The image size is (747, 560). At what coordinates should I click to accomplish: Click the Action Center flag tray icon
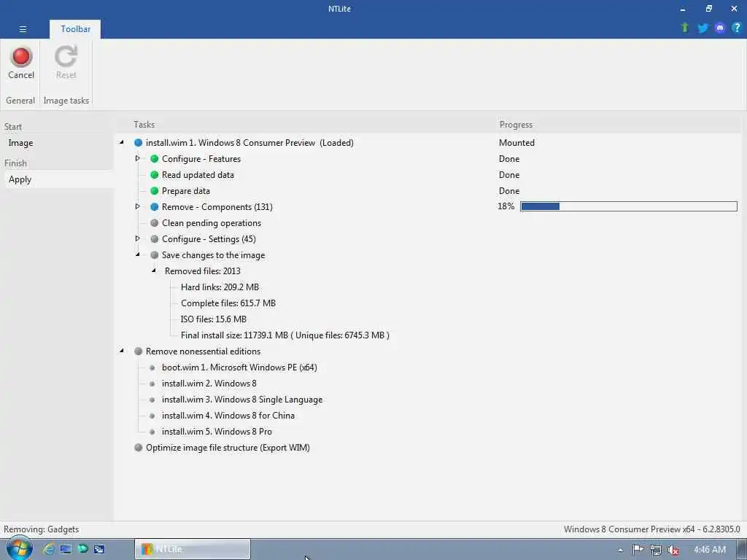[x=638, y=550]
